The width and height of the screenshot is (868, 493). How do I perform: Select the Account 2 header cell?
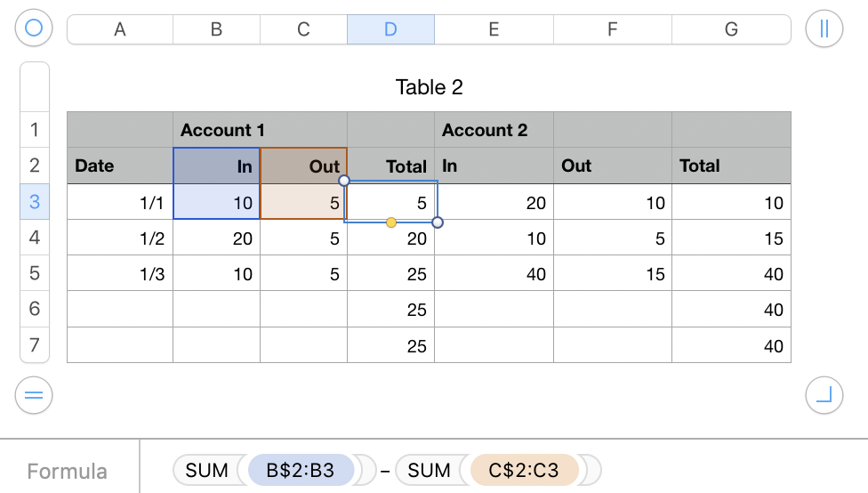pos(494,130)
